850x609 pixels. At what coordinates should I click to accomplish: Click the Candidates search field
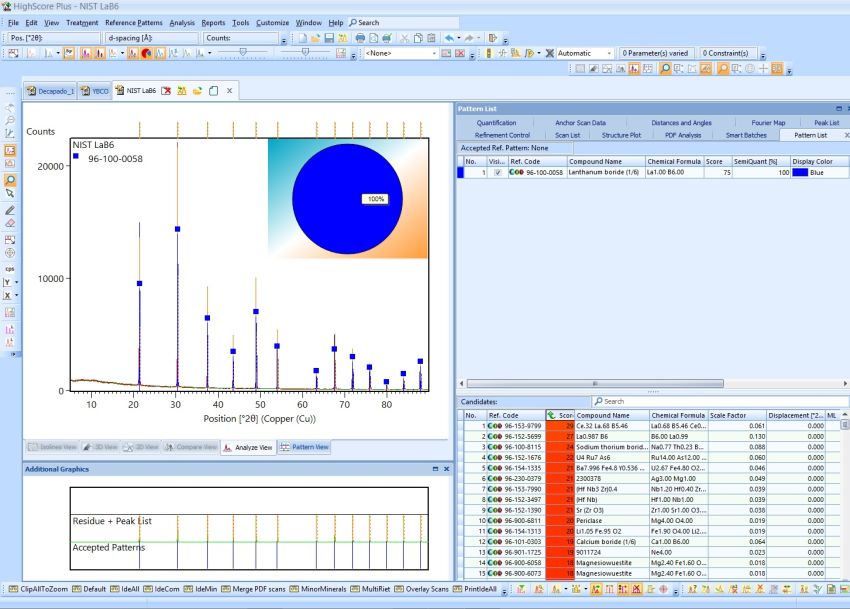(720, 401)
